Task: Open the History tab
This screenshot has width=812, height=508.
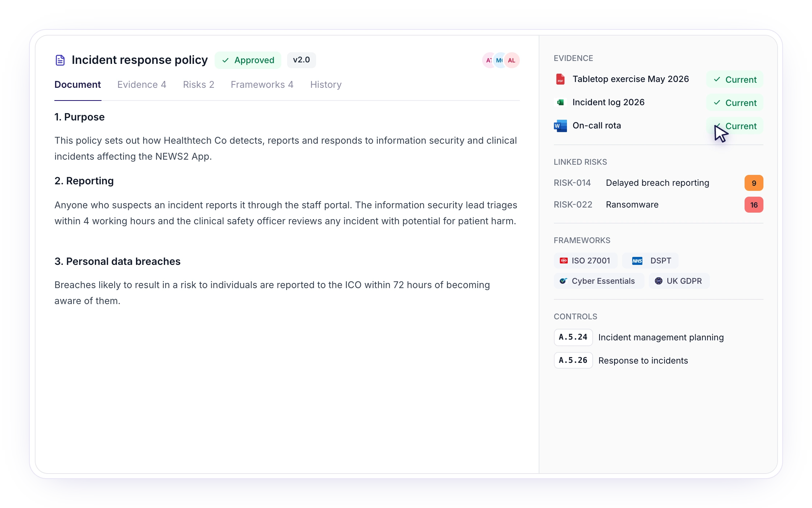Action: click(326, 85)
